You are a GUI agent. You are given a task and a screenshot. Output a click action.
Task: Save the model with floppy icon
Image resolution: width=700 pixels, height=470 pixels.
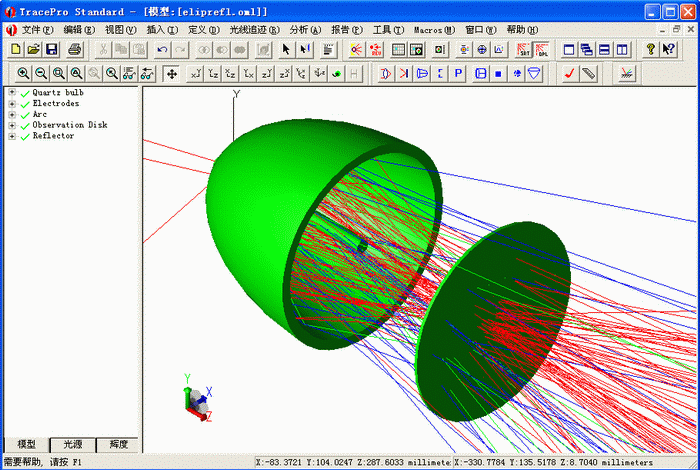tap(52, 50)
